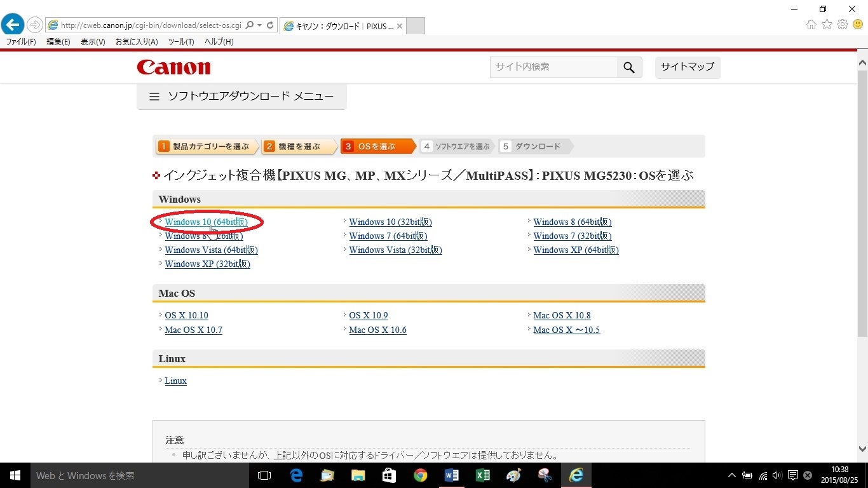Open the Windows Start button
Viewport: 868px width, 488px height.
15,475
